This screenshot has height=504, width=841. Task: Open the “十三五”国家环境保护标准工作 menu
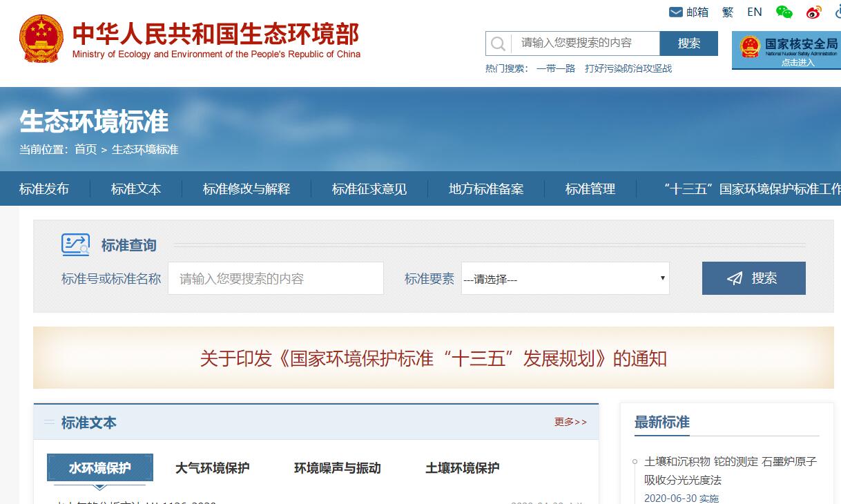(751, 188)
